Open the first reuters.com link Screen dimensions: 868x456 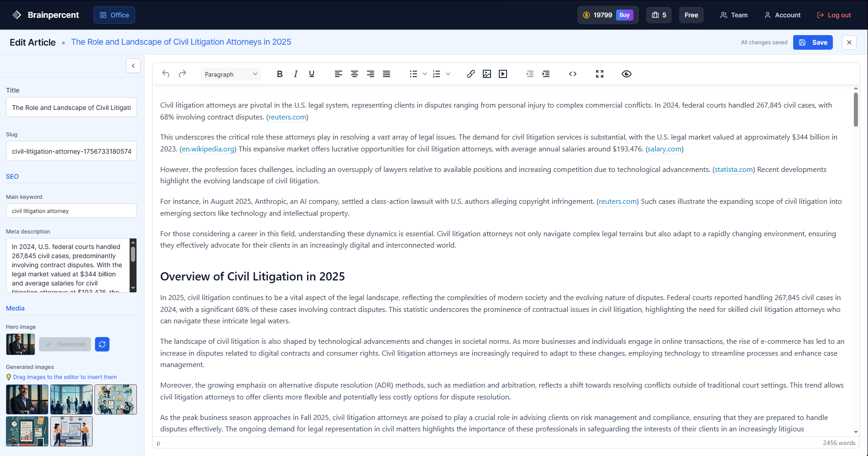(288, 117)
